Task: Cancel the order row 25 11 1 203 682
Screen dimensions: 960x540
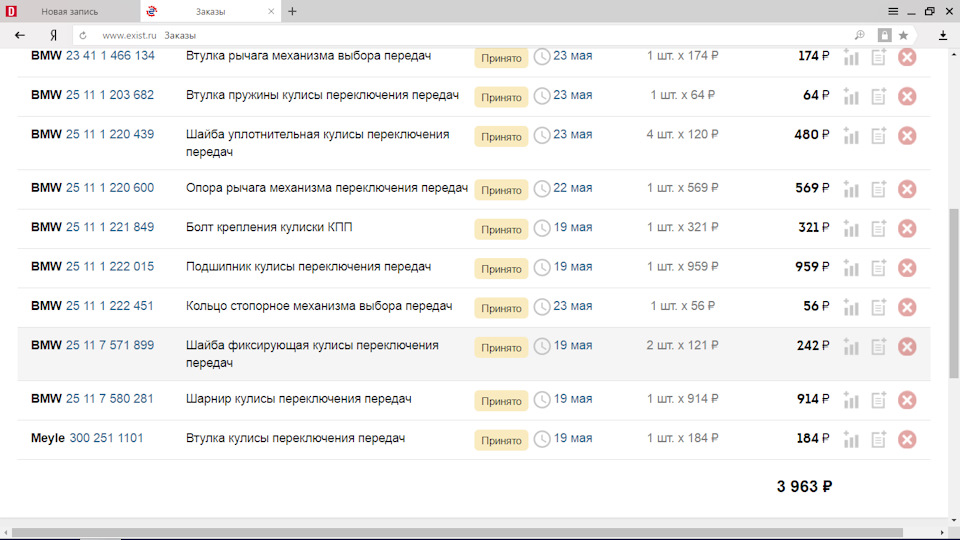Action: 907,96
